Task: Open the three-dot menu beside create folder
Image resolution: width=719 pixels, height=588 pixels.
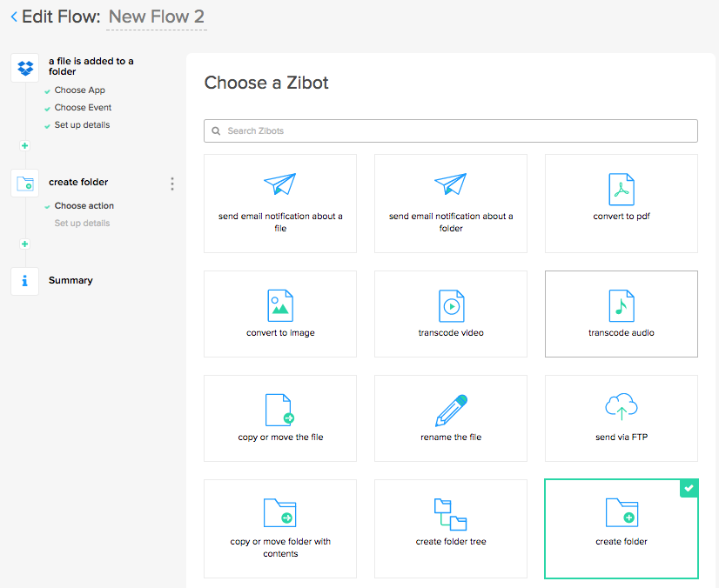Action: coord(172,184)
